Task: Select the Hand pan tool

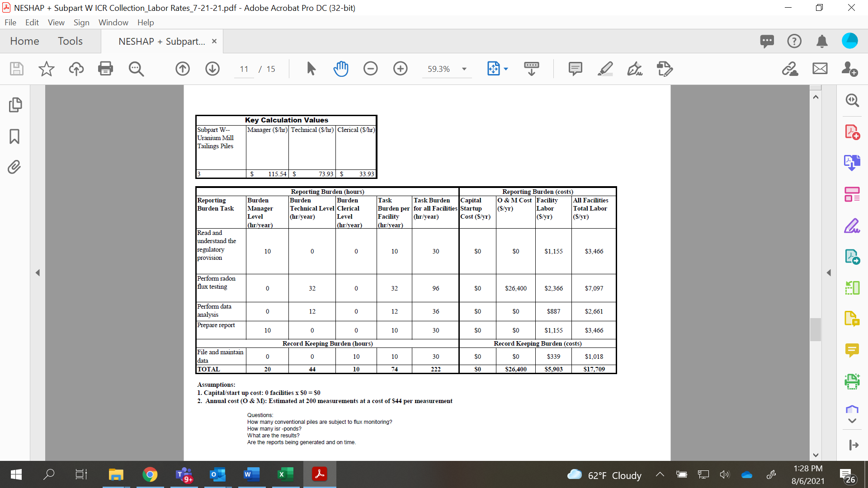Action: (x=340, y=69)
